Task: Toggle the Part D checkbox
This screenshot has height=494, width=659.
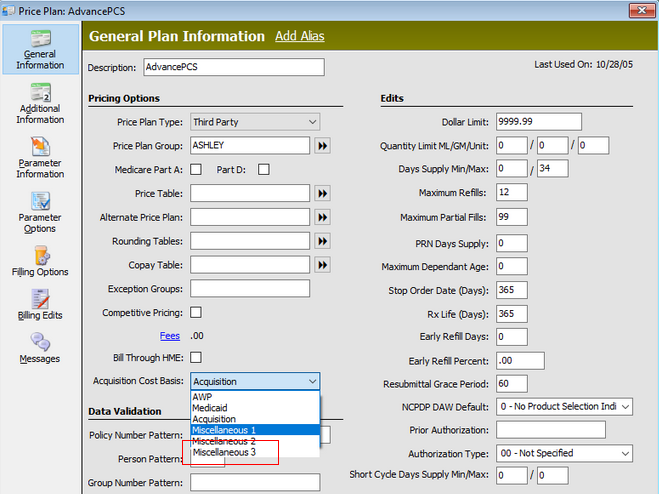Action: point(264,169)
